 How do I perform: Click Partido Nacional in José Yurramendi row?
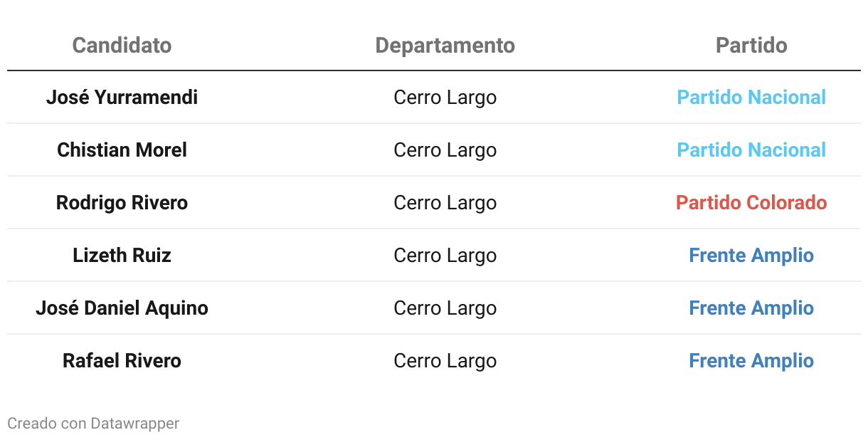751,97
